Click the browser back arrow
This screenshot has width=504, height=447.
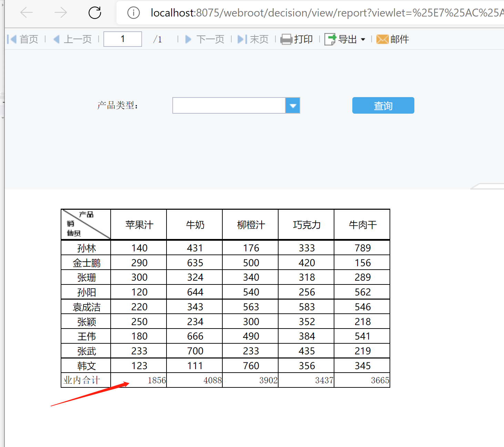pos(27,13)
